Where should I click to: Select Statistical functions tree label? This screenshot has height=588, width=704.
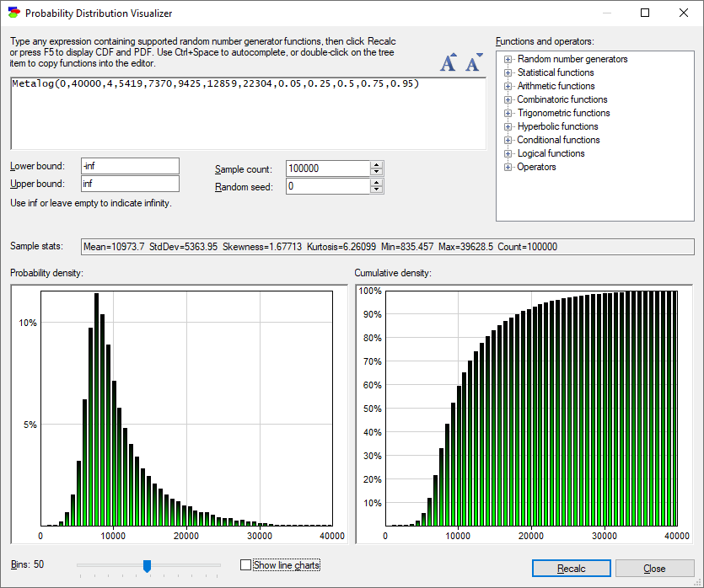click(556, 72)
